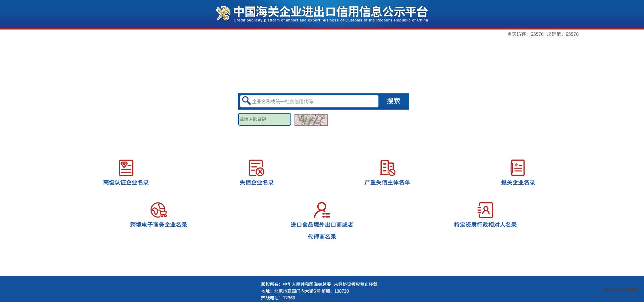The height and width of the screenshot is (302, 644).
Task: Open 高级认证企业名录 certificate icon
Action: [x=126, y=168]
